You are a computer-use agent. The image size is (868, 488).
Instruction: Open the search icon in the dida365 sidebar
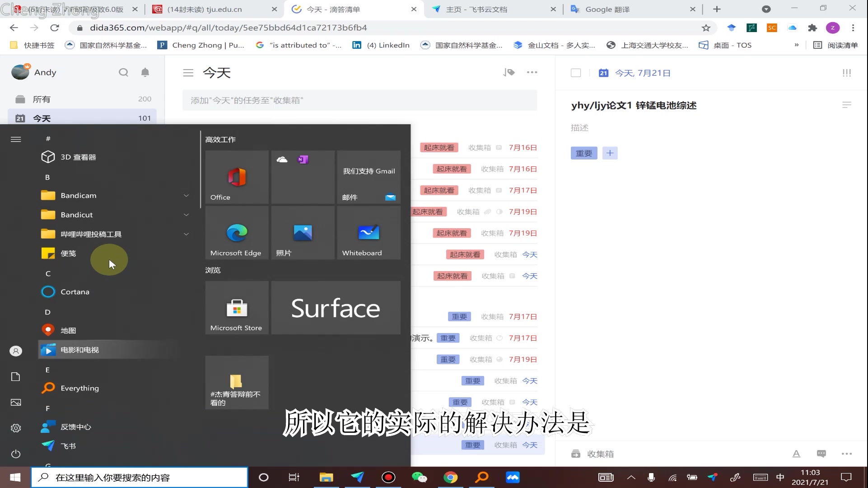click(123, 72)
